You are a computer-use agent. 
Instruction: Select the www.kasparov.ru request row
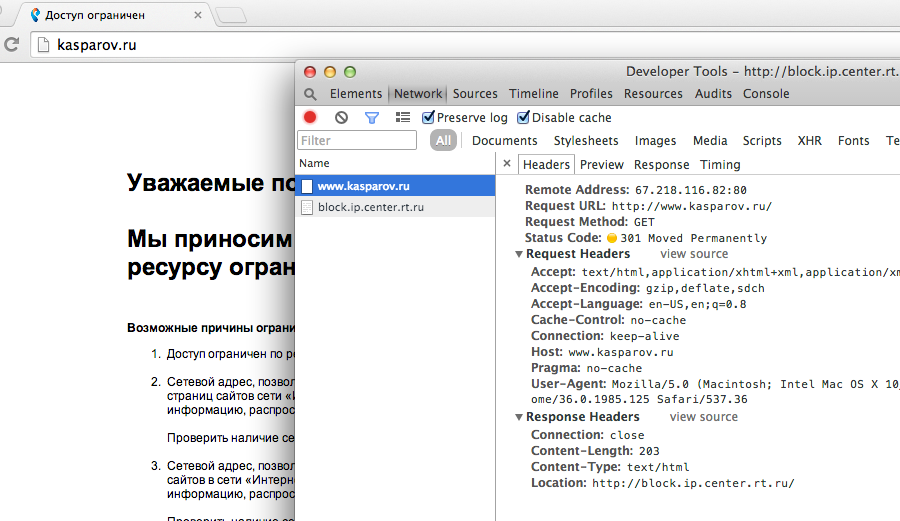tap(395, 186)
